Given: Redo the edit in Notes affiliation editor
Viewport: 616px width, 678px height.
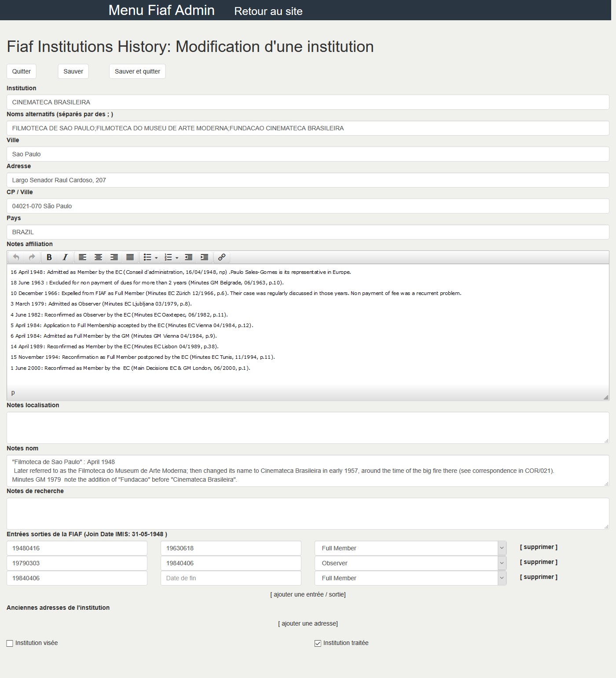Looking at the screenshot, I should coord(32,257).
